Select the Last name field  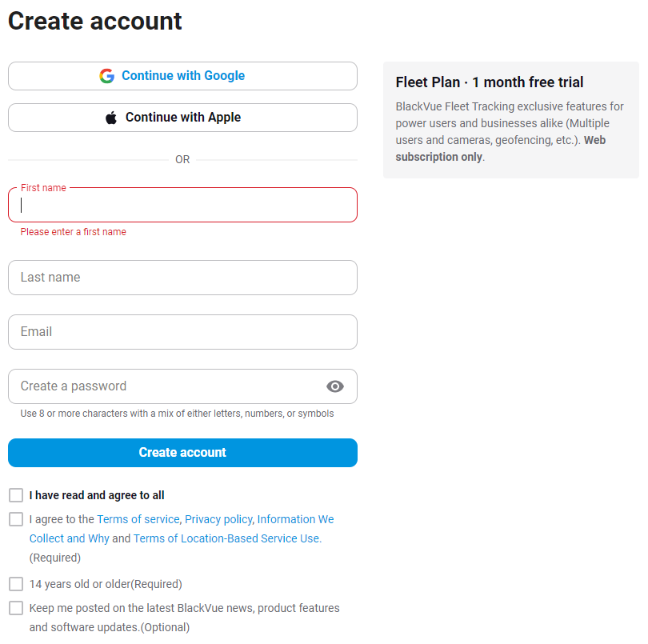tap(182, 278)
